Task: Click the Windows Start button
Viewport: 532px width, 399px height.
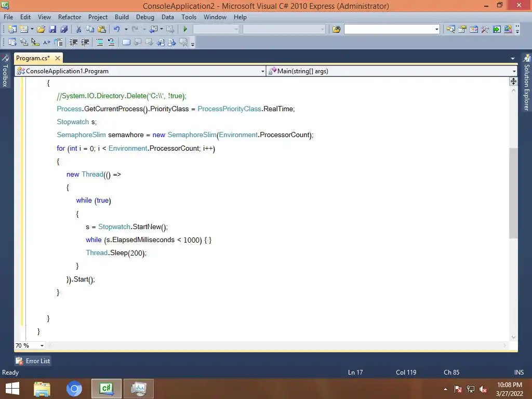Action: [12, 389]
